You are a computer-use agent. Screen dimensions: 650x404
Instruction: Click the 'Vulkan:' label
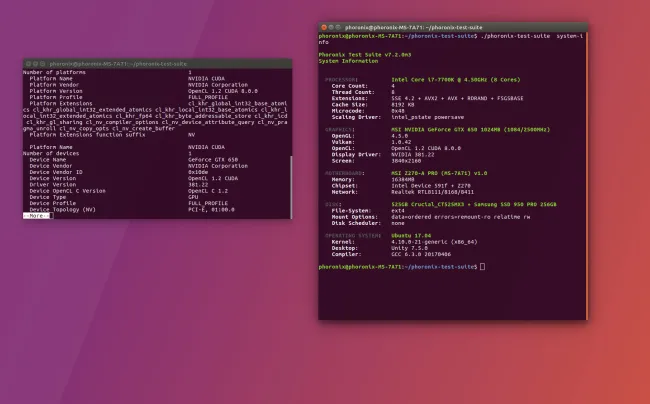tap(343, 142)
